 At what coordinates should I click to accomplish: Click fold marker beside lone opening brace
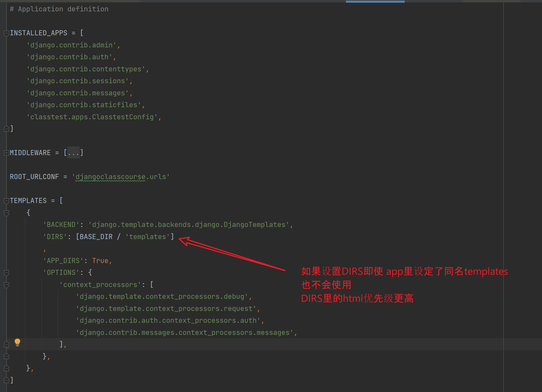tap(7, 213)
